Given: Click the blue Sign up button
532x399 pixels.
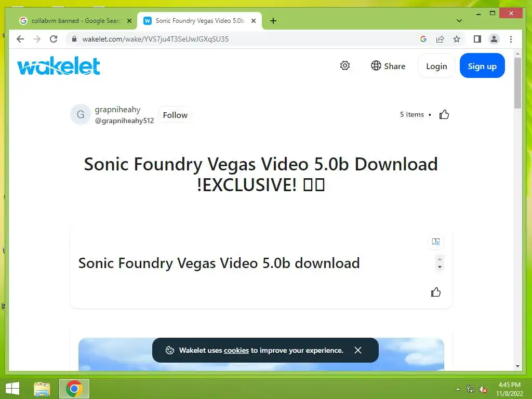Looking at the screenshot, I should 482,66.
